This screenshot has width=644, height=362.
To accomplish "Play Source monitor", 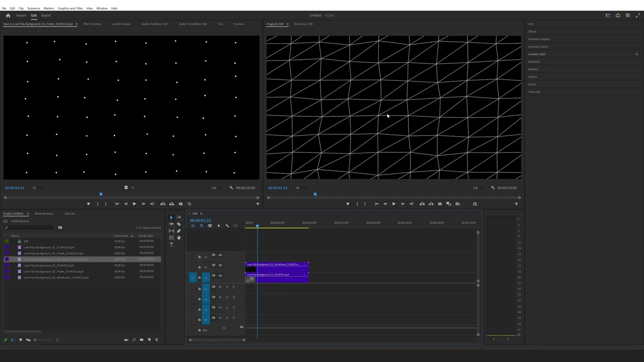I will click(x=134, y=204).
